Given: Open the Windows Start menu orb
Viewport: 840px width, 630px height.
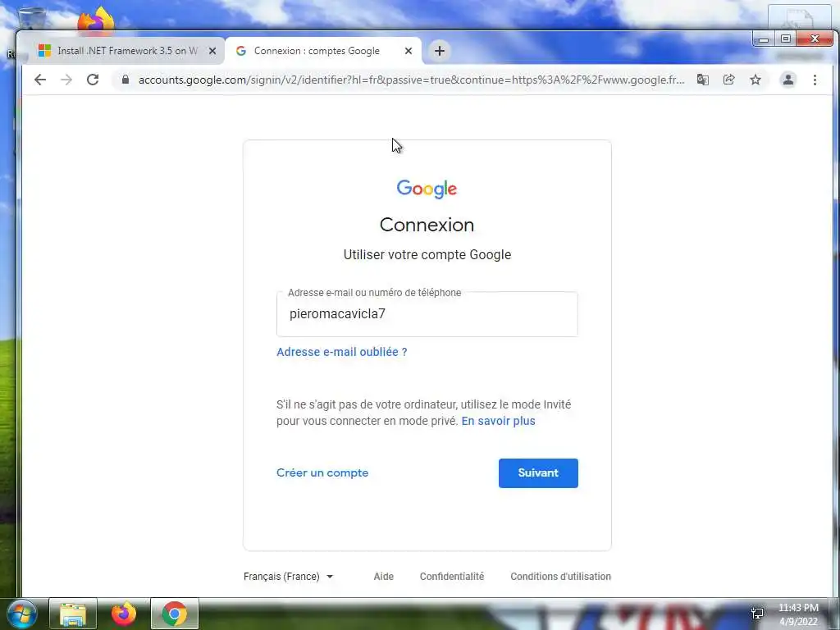Looking at the screenshot, I should pos(21,614).
